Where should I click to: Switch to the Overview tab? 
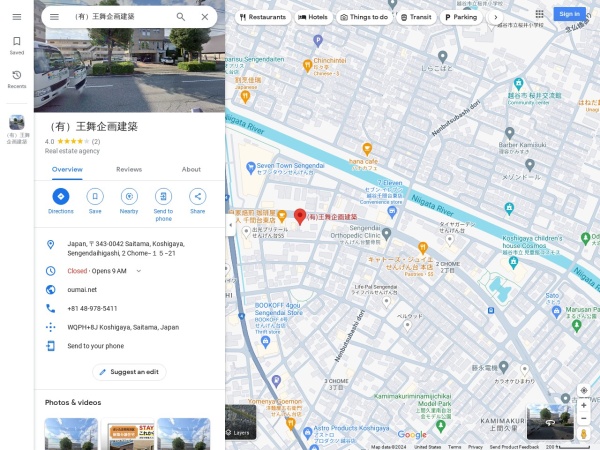(x=67, y=170)
